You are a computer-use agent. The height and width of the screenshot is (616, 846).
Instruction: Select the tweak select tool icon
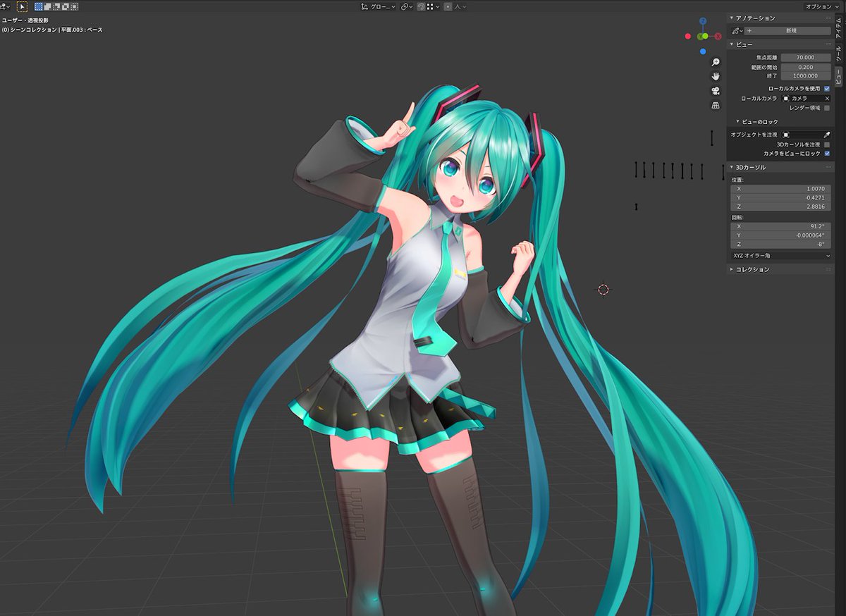pyautogui.click(x=22, y=6)
